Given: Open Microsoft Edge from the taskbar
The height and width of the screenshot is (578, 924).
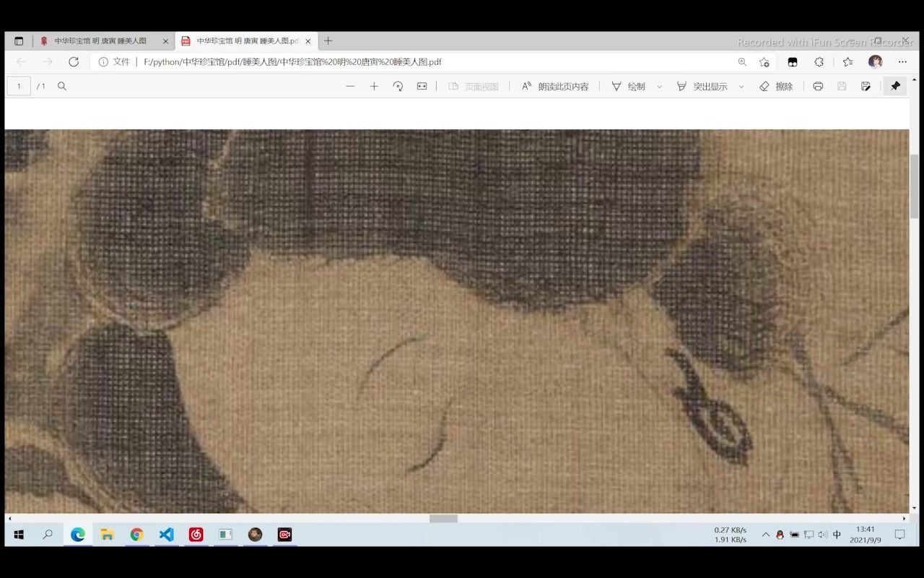Looking at the screenshot, I should (78, 535).
